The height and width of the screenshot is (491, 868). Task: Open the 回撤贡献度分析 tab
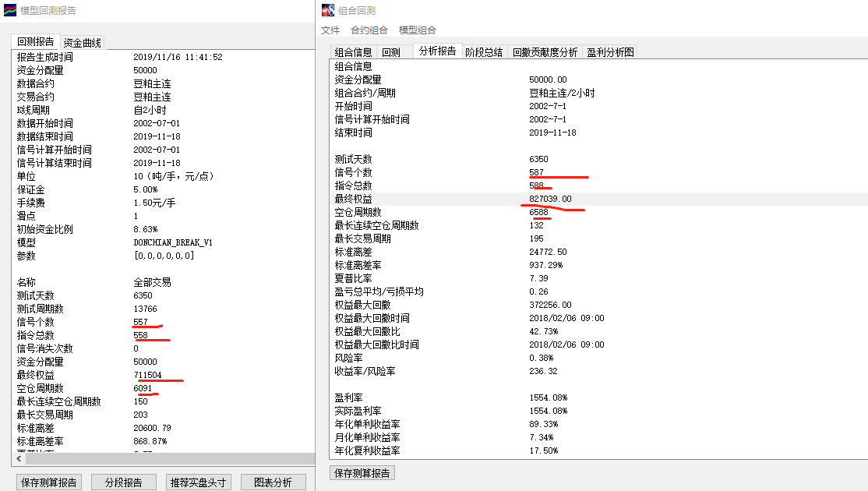coord(545,52)
